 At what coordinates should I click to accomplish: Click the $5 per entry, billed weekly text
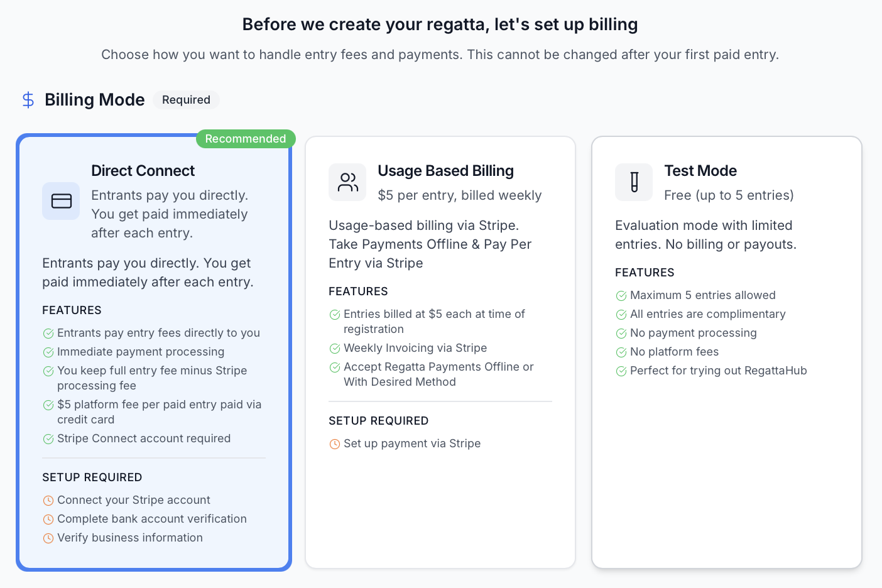pyautogui.click(x=459, y=195)
